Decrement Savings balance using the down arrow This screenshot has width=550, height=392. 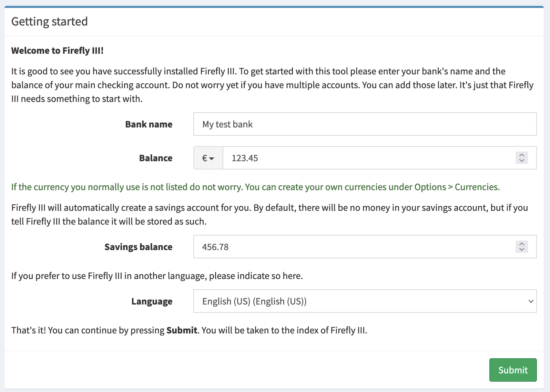521,249
